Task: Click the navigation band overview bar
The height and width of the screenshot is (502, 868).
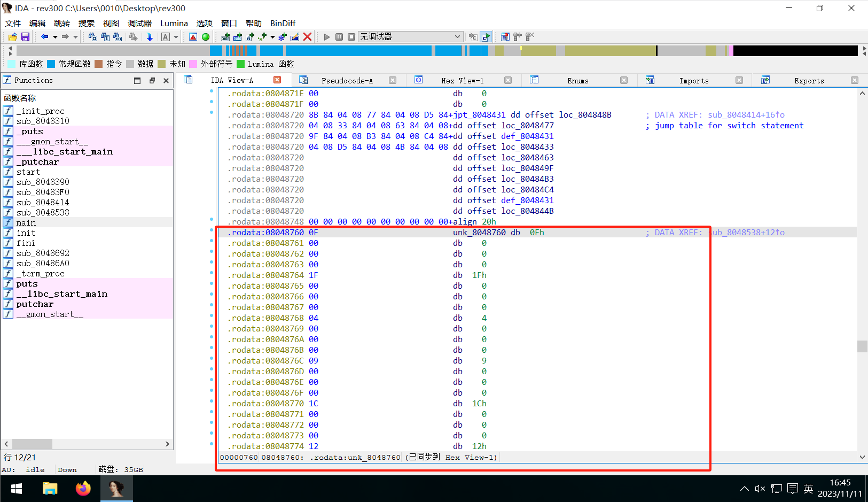Action: coord(437,51)
